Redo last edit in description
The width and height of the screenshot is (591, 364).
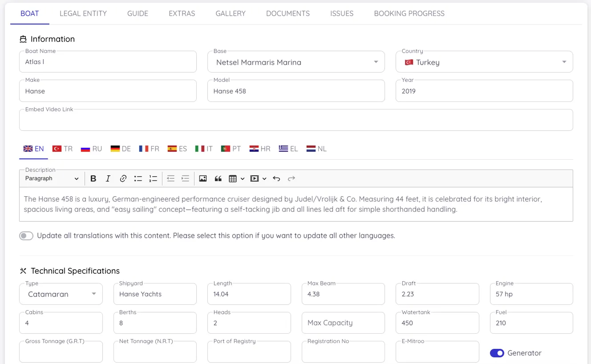(x=291, y=178)
